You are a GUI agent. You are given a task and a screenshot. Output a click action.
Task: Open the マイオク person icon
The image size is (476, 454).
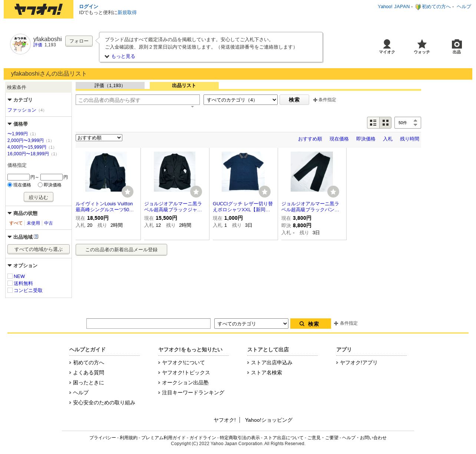(387, 44)
